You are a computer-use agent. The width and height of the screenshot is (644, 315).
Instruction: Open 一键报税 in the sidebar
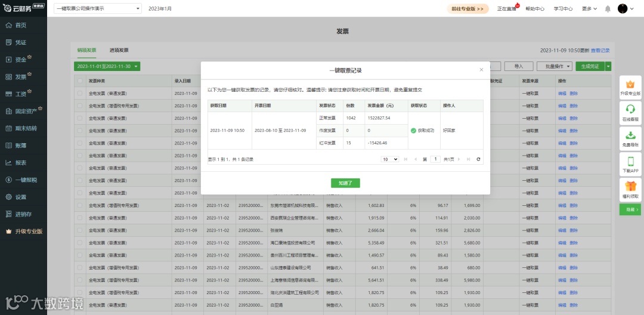[26, 180]
